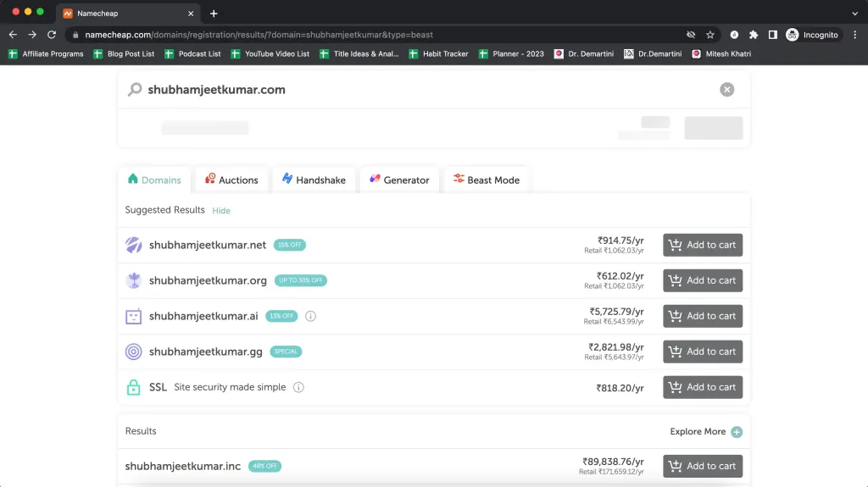Click the .ai domain logo icon
Screen dimensions: 868x487
pyautogui.click(x=133, y=316)
